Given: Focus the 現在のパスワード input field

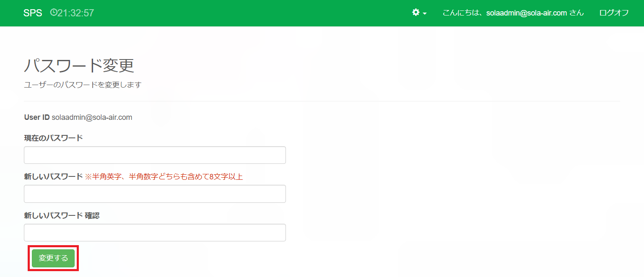Looking at the screenshot, I should (155, 155).
